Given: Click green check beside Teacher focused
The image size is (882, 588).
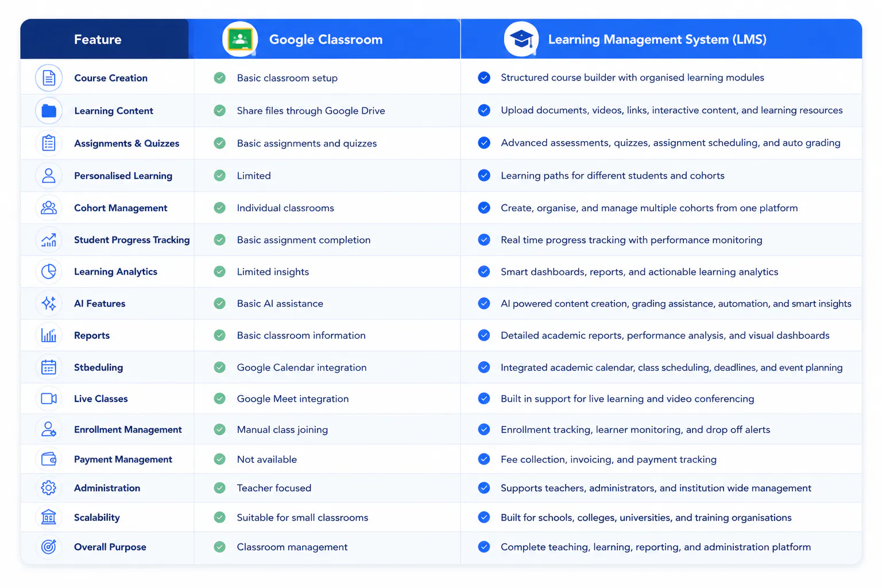Looking at the screenshot, I should tap(219, 488).
